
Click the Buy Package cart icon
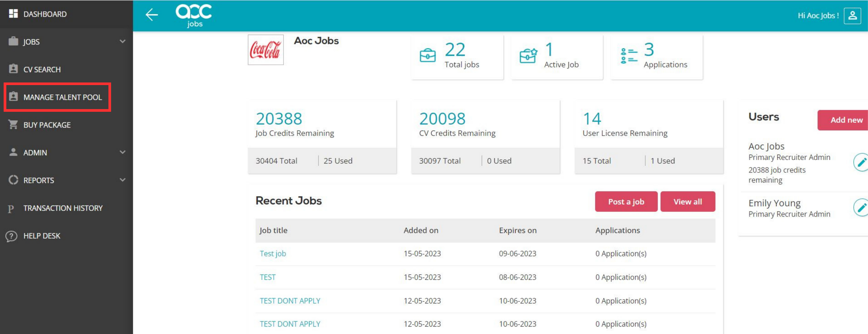13,124
